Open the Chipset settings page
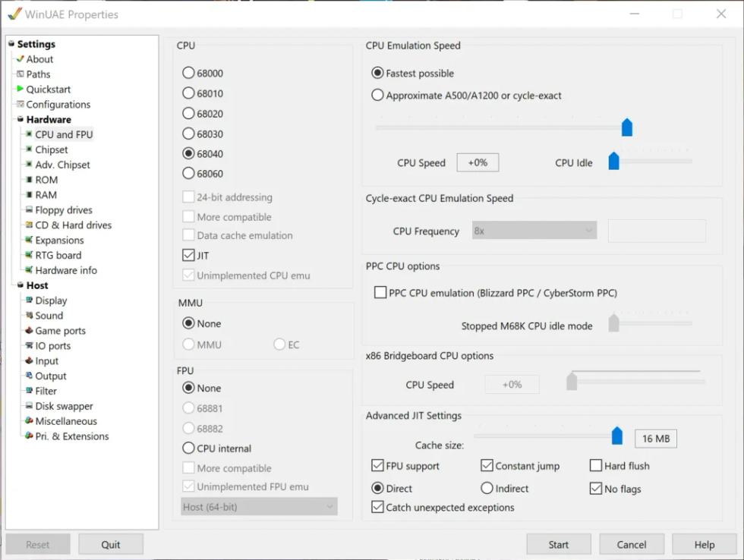744x560 pixels. pyautogui.click(x=52, y=149)
